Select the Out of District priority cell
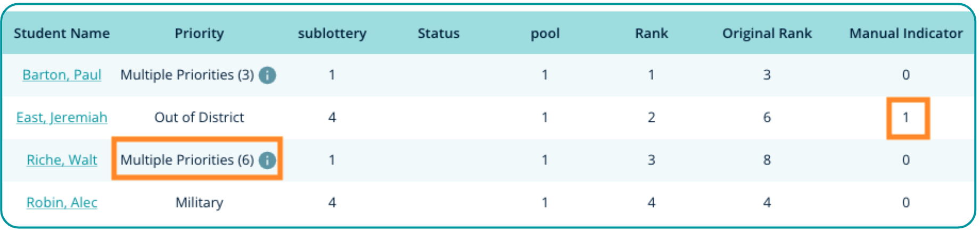 tap(199, 118)
